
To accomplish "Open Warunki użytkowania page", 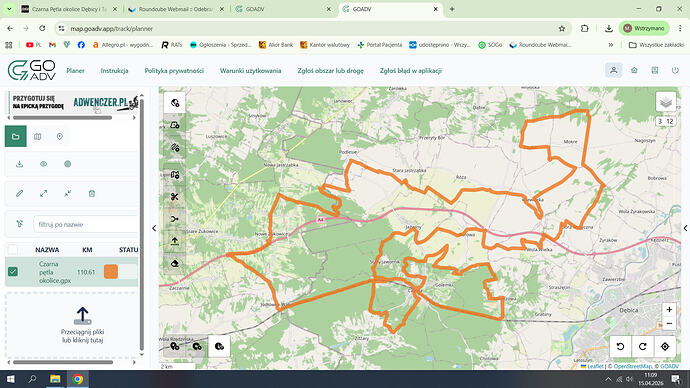I will pos(250,70).
